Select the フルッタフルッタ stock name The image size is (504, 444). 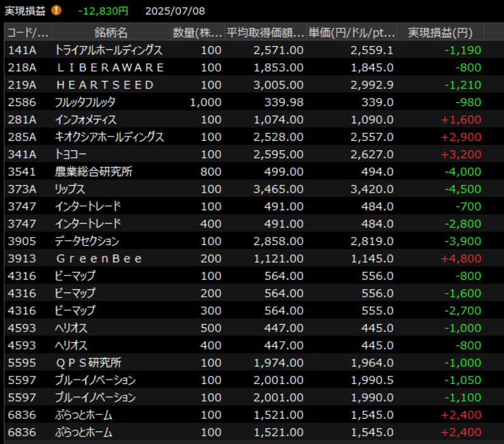(x=85, y=102)
